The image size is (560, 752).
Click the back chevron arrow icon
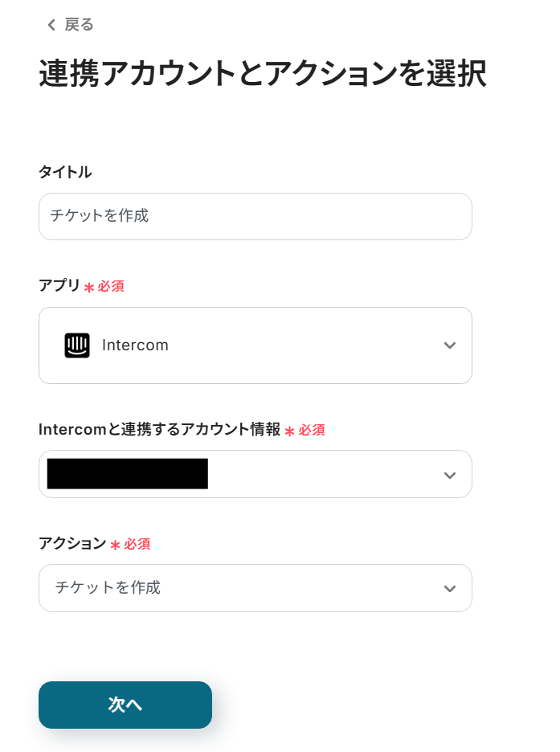[51, 25]
